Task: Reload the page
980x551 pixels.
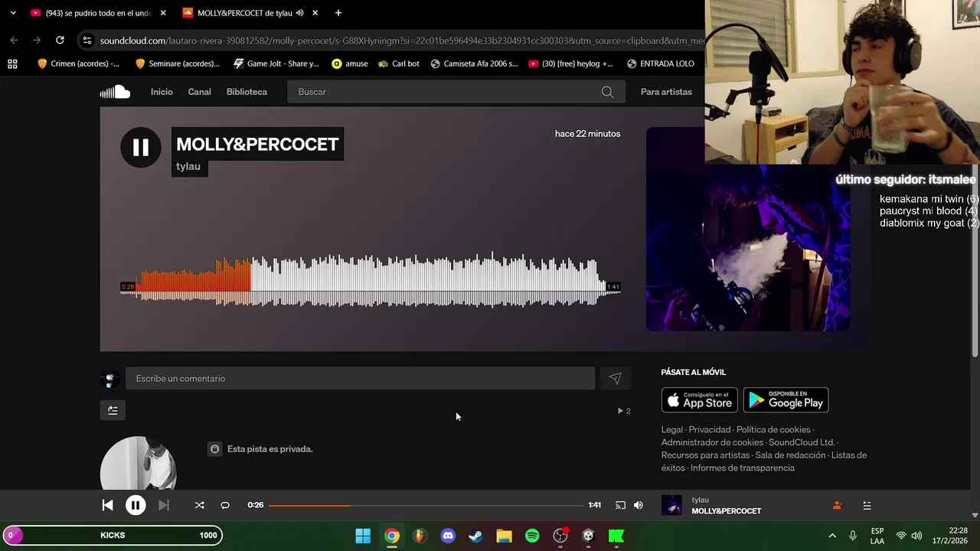Action: (60, 41)
